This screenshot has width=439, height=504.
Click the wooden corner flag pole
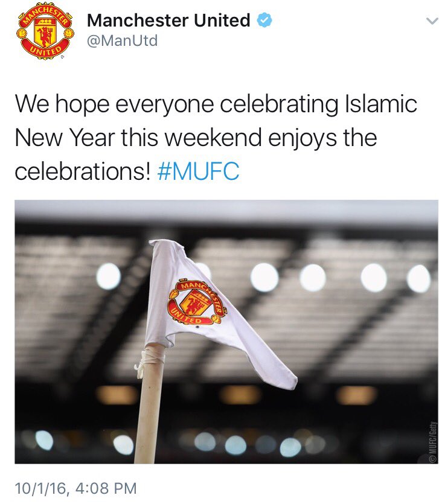(149, 403)
